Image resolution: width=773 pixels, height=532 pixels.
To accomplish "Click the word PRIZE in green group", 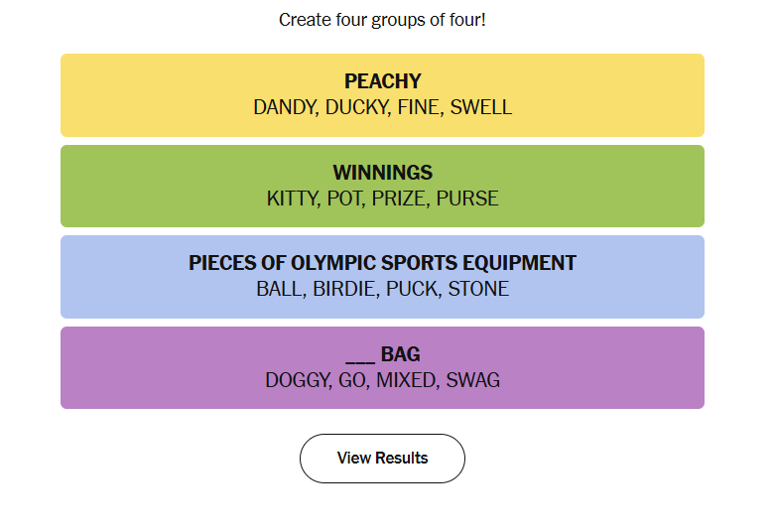I will tap(399, 199).
